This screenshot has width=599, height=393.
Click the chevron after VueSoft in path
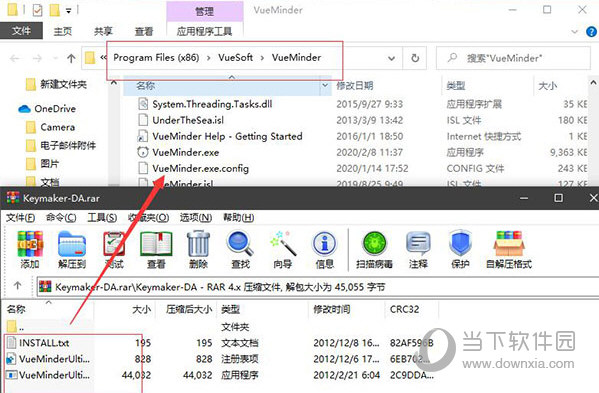(x=262, y=58)
